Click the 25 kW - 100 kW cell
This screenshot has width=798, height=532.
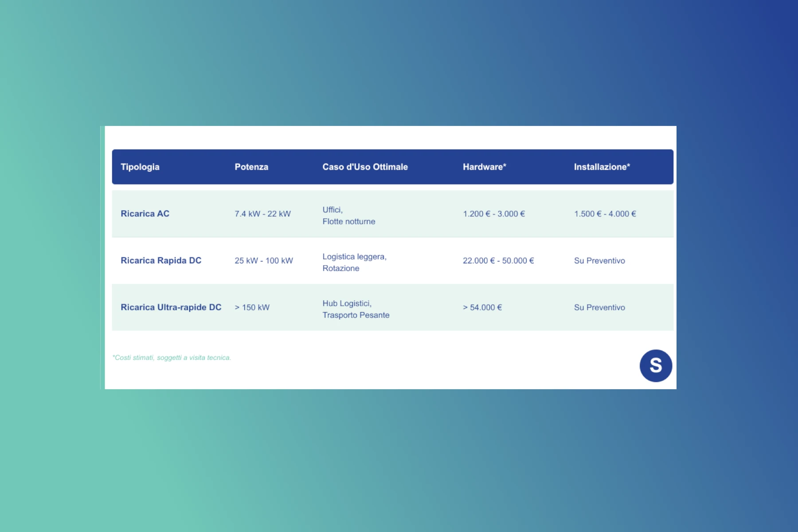[x=264, y=261]
